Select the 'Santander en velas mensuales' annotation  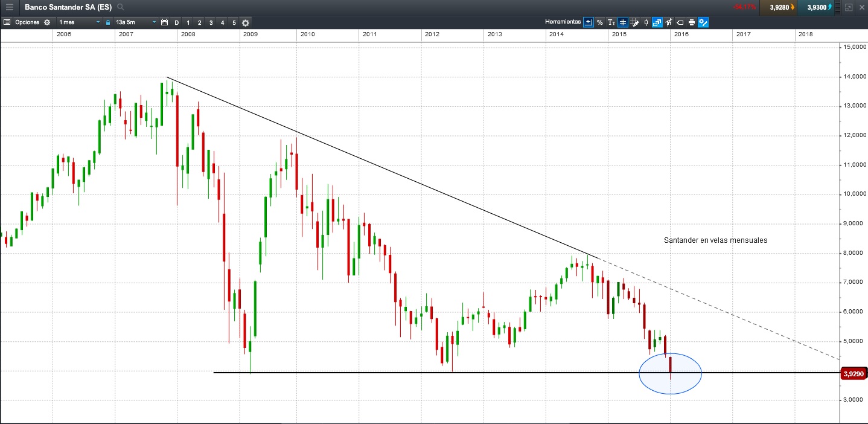pyautogui.click(x=715, y=240)
